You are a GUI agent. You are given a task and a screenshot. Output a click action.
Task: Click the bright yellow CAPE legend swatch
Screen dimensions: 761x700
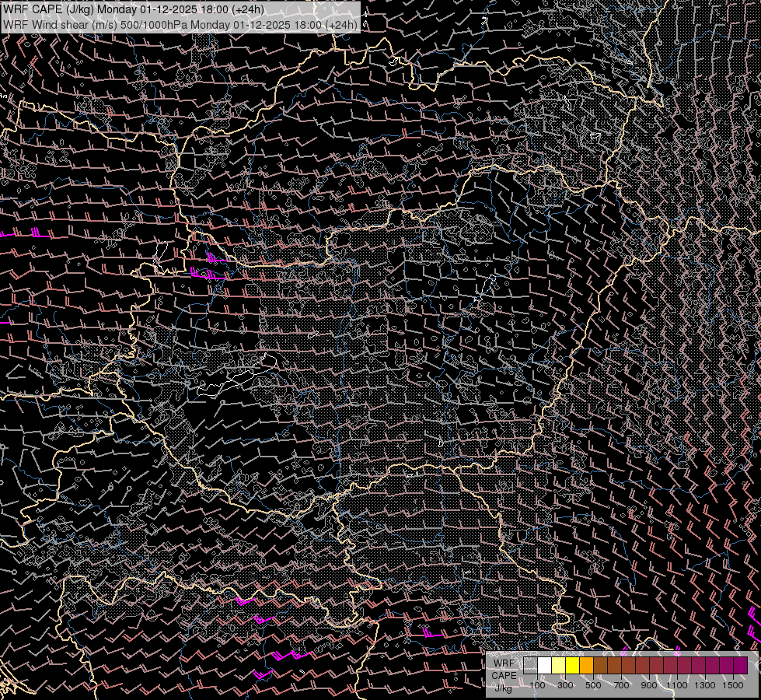[x=573, y=666]
